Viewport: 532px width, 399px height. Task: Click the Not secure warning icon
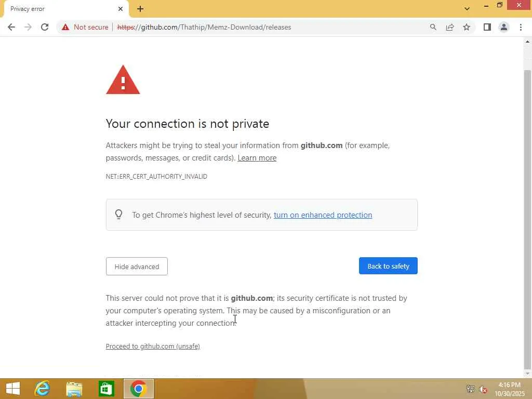(x=65, y=27)
